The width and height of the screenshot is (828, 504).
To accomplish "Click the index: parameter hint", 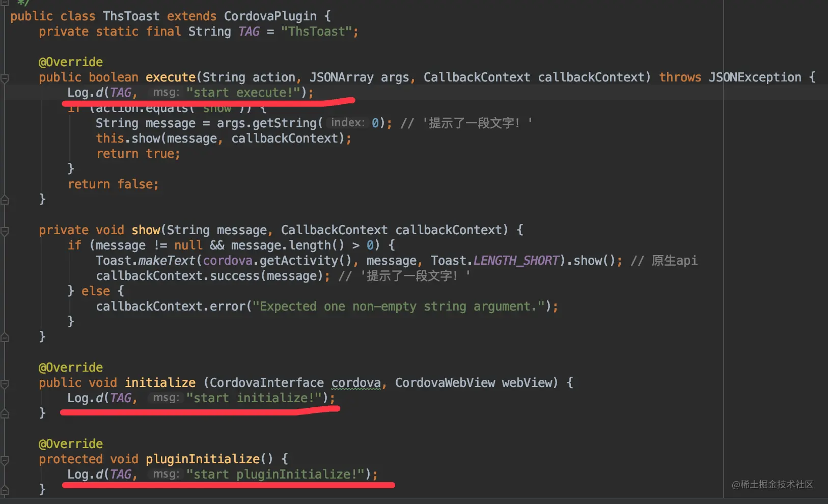I will [x=348, y=123].
